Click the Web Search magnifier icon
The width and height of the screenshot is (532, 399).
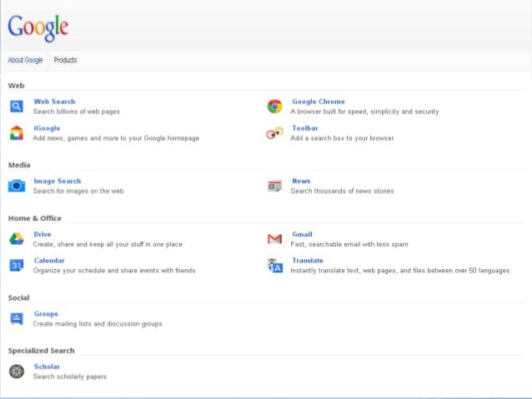17,107
